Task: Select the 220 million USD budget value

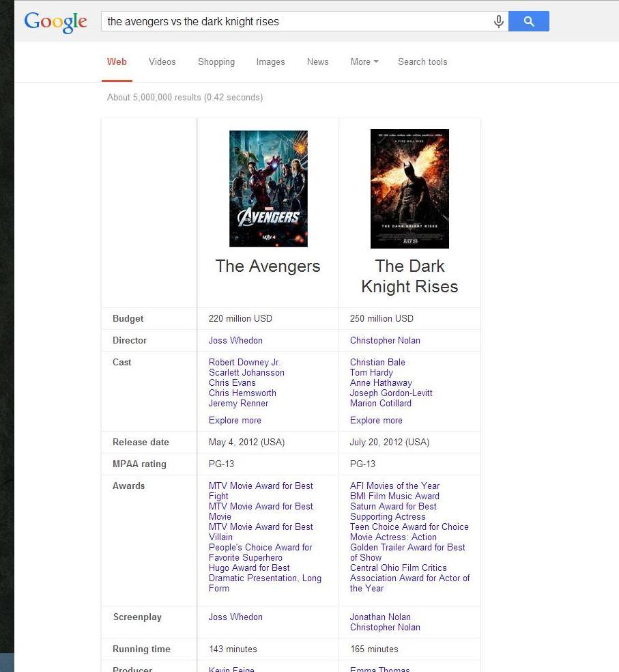Action: click(x=240, y=318)
